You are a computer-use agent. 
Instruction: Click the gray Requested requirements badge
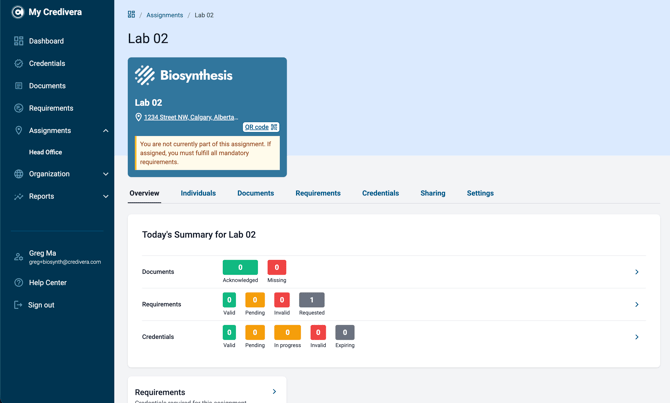coord(311,300)
